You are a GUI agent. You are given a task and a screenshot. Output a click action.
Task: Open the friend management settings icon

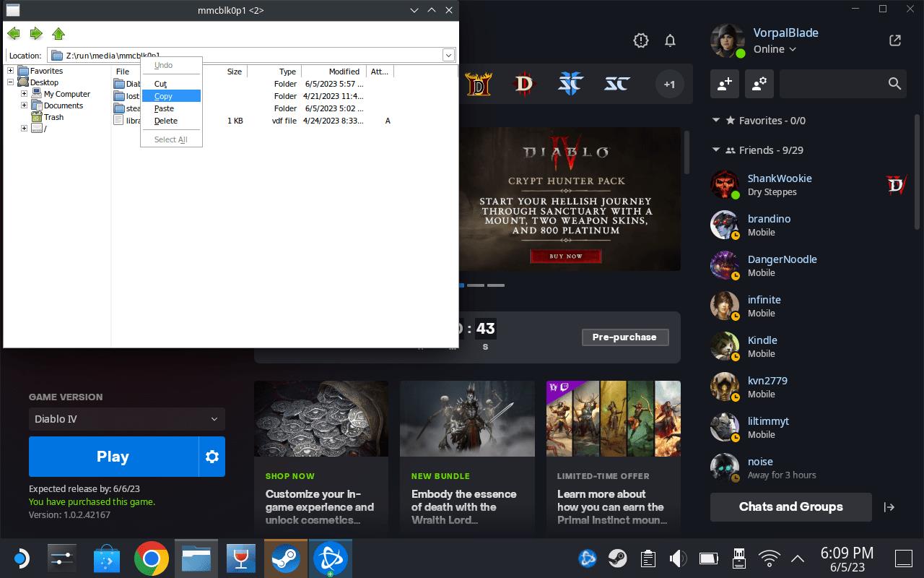[x=759, y=84]
